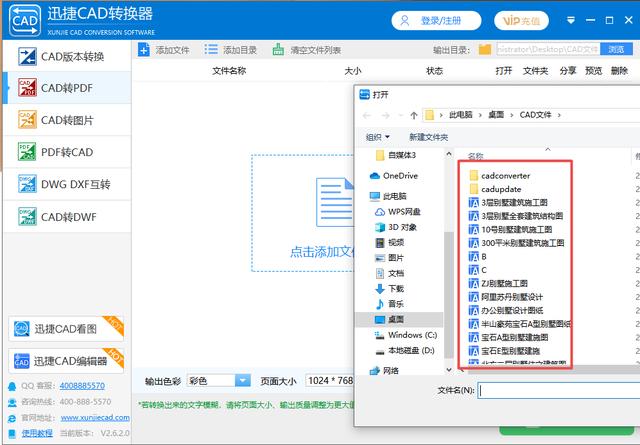Select file 300平米别墅建筑施工图
640x445 pixels.
coord(517,243)
